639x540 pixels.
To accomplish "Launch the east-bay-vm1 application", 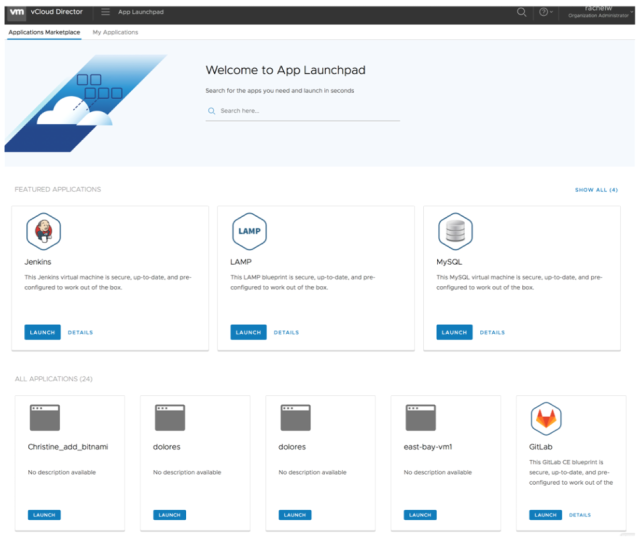I will pyautogui.click(x=420, y=515).
